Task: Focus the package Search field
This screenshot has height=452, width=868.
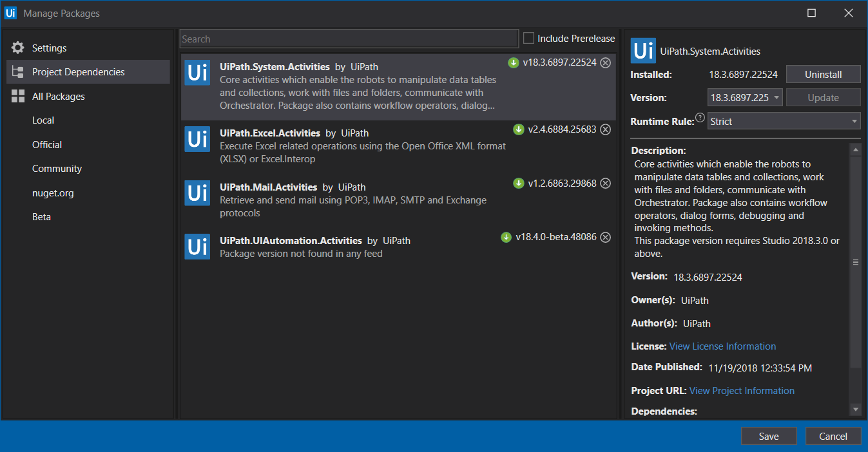Action: 349,39
